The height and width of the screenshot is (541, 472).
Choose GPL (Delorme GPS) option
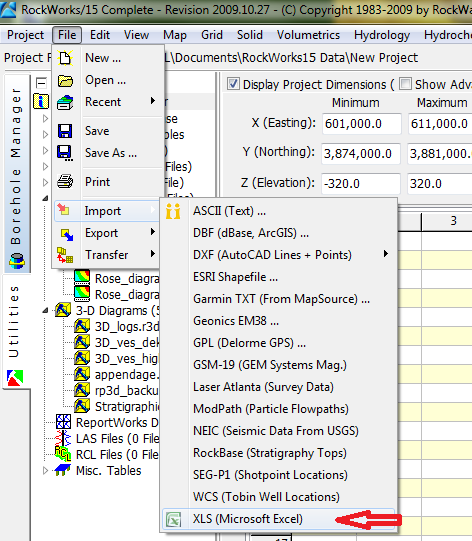[x=279, y=343]
